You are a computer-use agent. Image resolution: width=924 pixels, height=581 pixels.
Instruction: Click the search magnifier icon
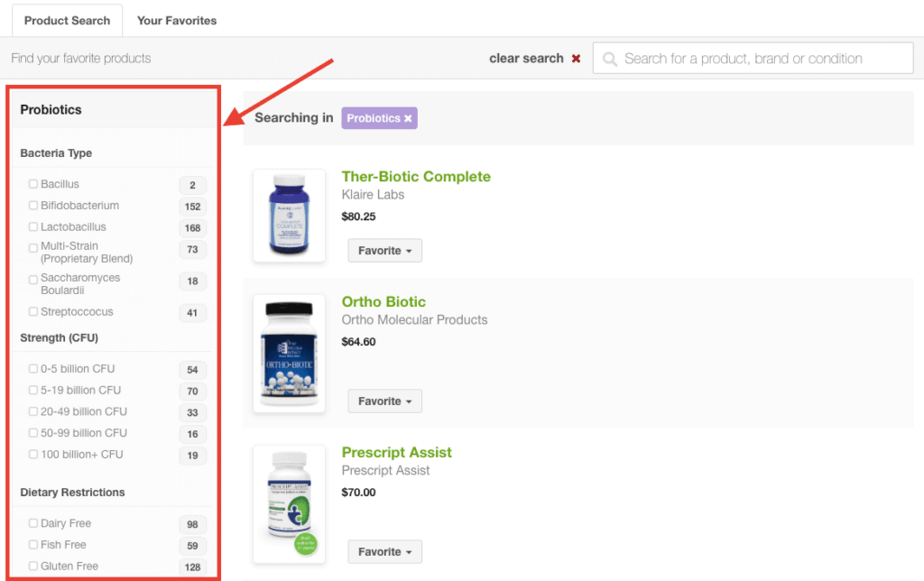[x=610, y=59]
